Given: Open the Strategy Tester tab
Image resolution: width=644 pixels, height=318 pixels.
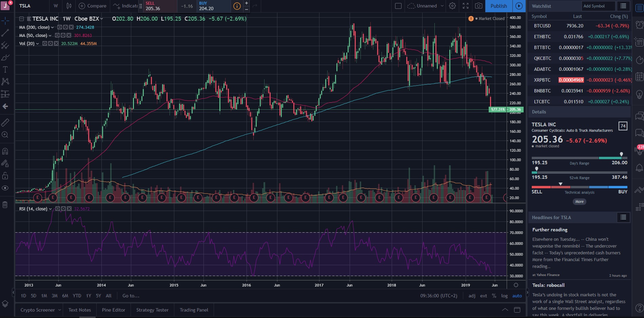Looking at the screenshot, I should 152,310.
